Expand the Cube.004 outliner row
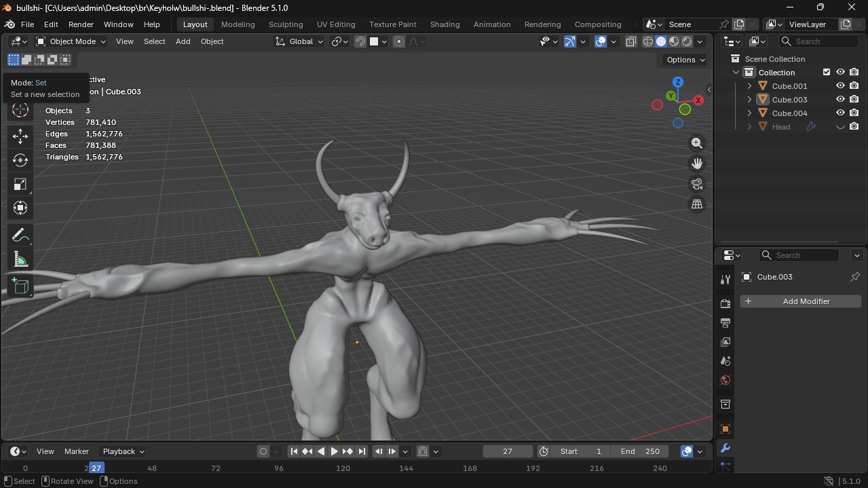868x488 pixels. point(749,113)
